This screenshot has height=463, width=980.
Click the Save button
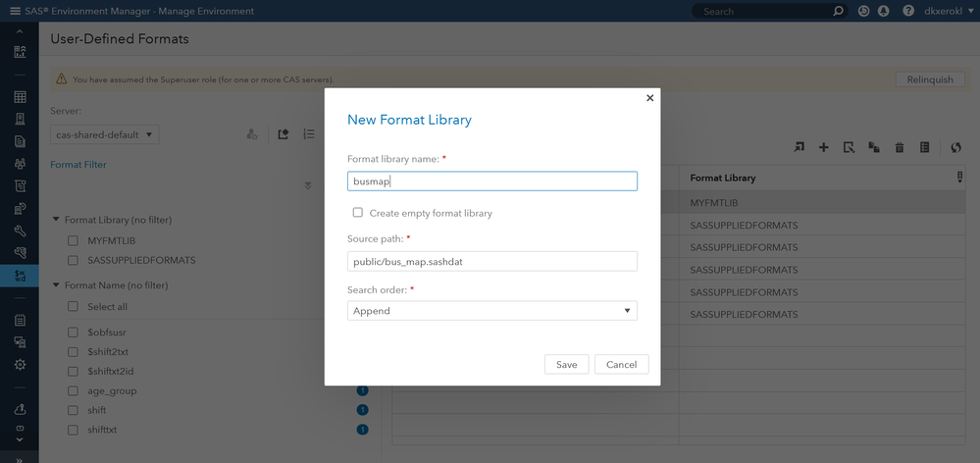(x=566, y=364)
